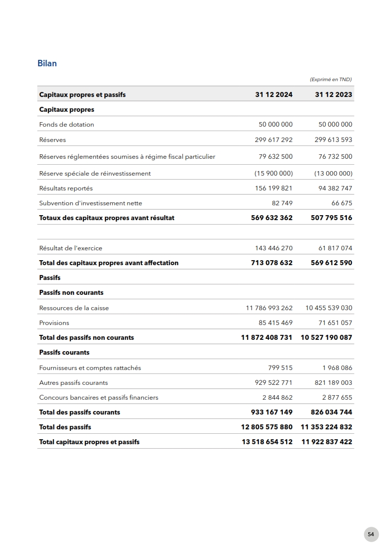Click the Capitaux propres et passifs header
Screen dimensions: 392x555
coord(82,94)
